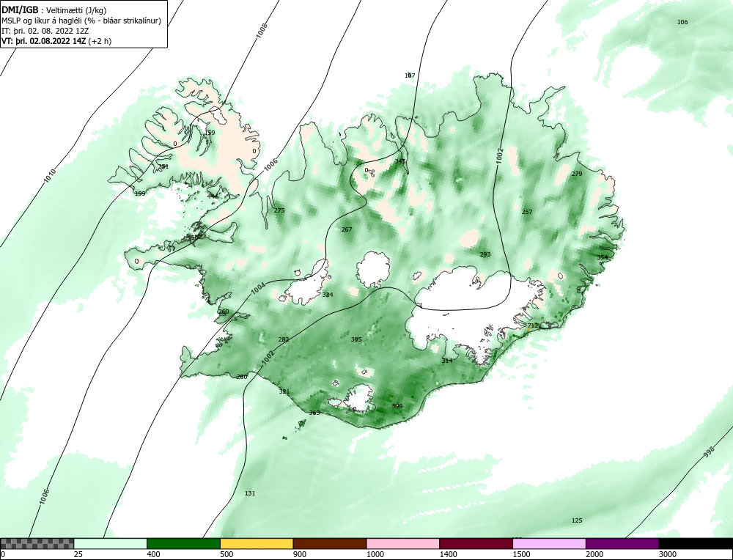This screenshot has height=560, width=733.
Task: Pick the lavender 1500–2000 legend swatch
Action: coord(549,544)
